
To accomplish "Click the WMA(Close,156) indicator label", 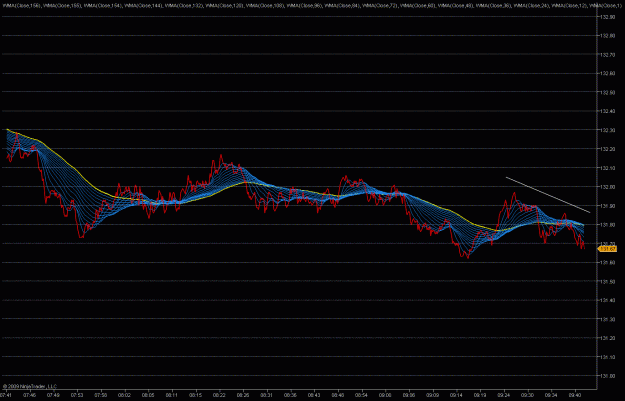I will [x=21, y=6].
